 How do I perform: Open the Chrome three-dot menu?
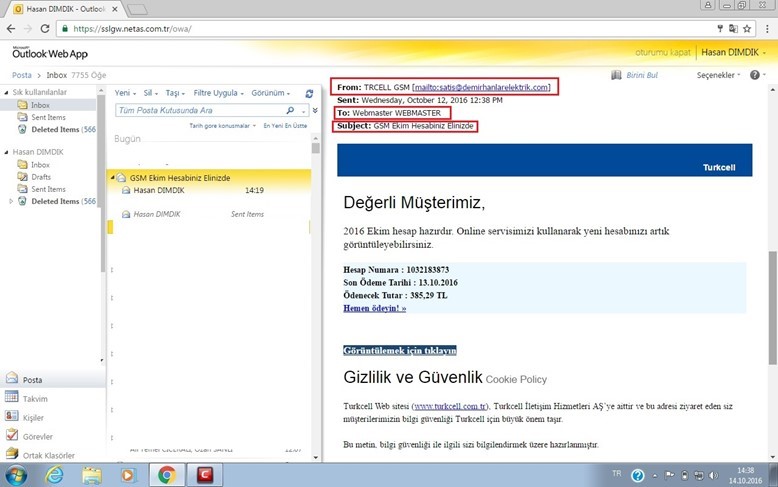[x=767, y=29]
